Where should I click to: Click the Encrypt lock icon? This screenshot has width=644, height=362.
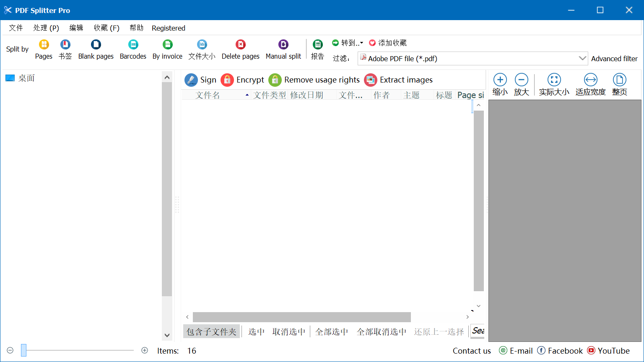[227, 80]
